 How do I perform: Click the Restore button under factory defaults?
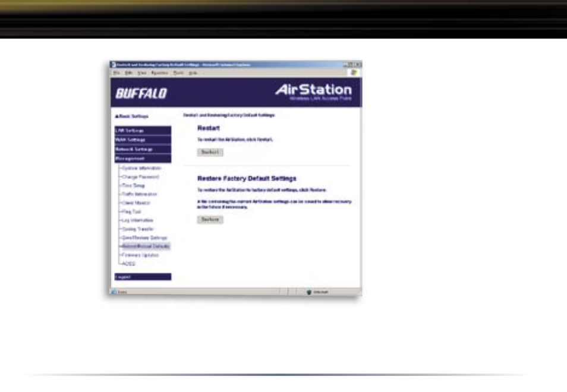(x=210, y=220)
